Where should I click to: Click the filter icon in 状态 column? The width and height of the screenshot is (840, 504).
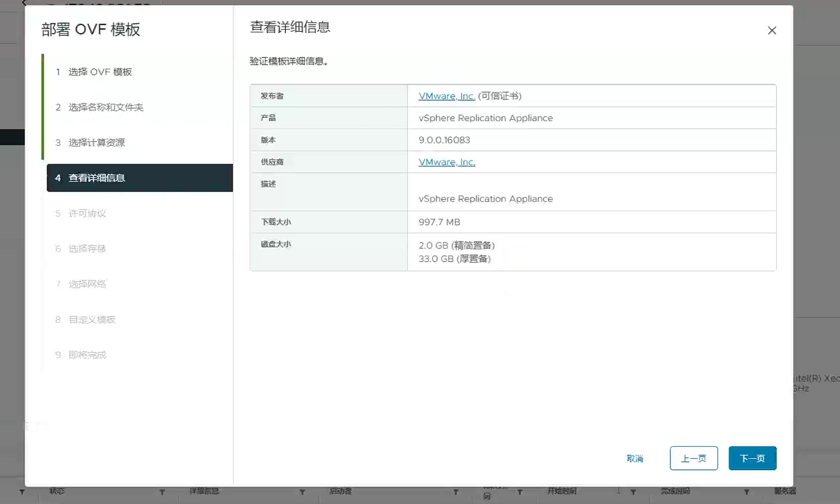tap(162, 492)
